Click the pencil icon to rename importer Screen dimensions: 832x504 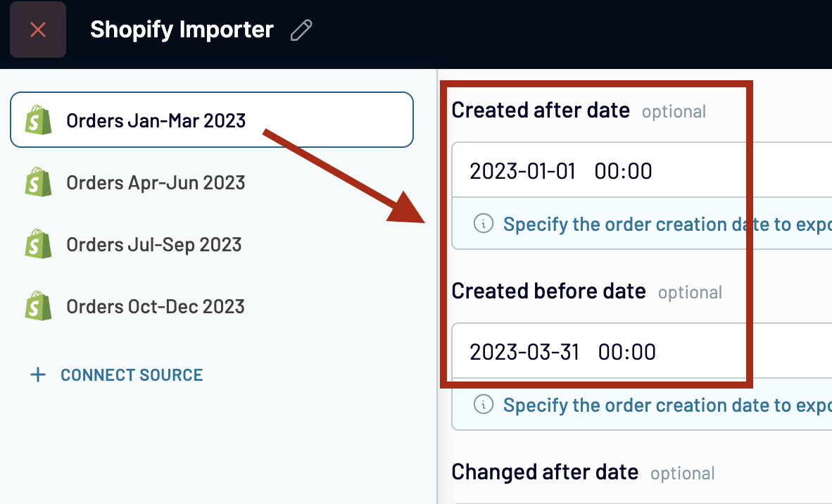(301, 30)
